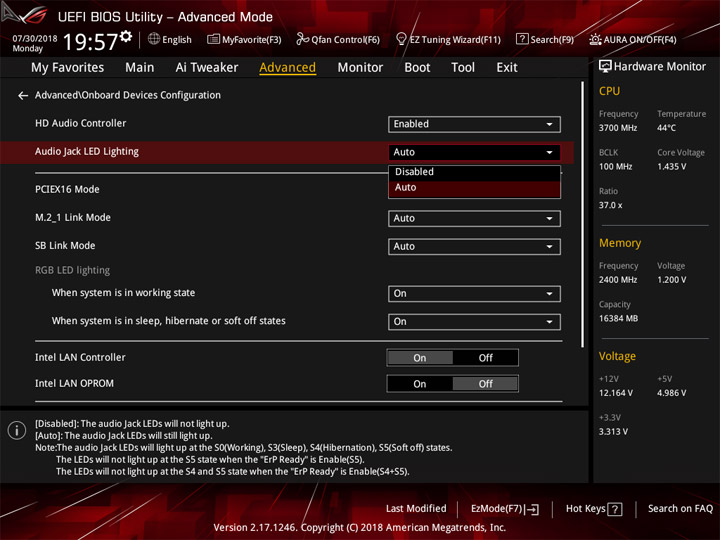The image size is (720, 540).
Task: Select PCIEX16 Mode row label
Action: tap(67, 189)
